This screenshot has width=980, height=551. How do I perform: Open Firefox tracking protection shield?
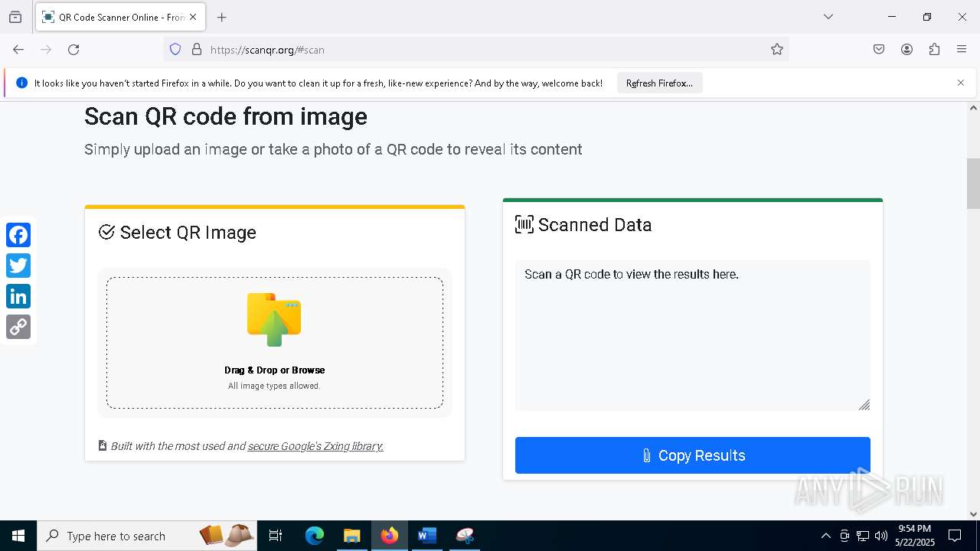click(x=175, y=50)
